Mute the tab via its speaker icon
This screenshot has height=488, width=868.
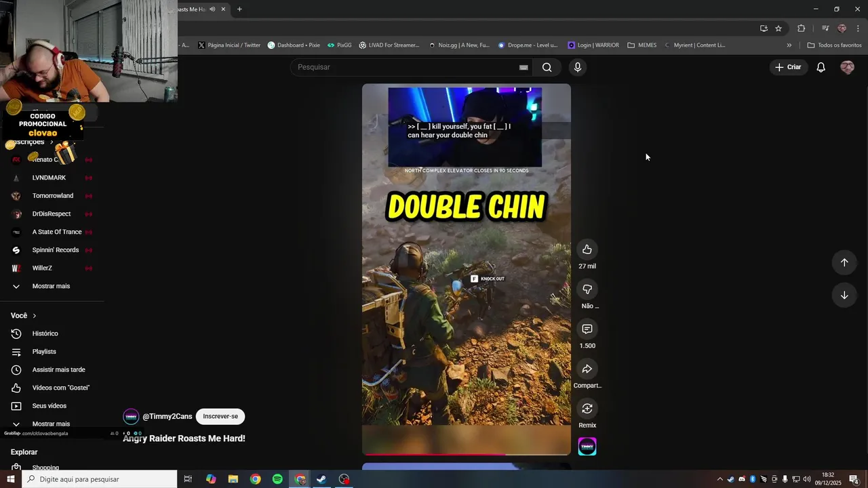[x=212, y=9]
